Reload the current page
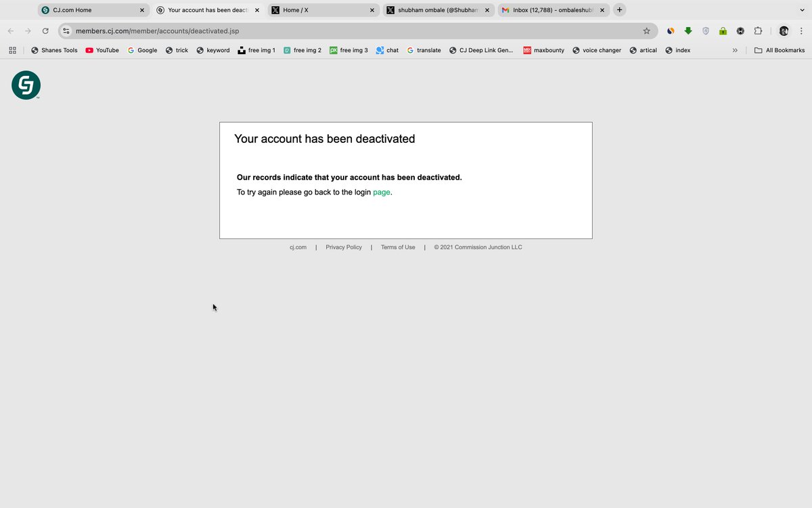This screenshot has height=508, width=812. [x=45, y=31]
